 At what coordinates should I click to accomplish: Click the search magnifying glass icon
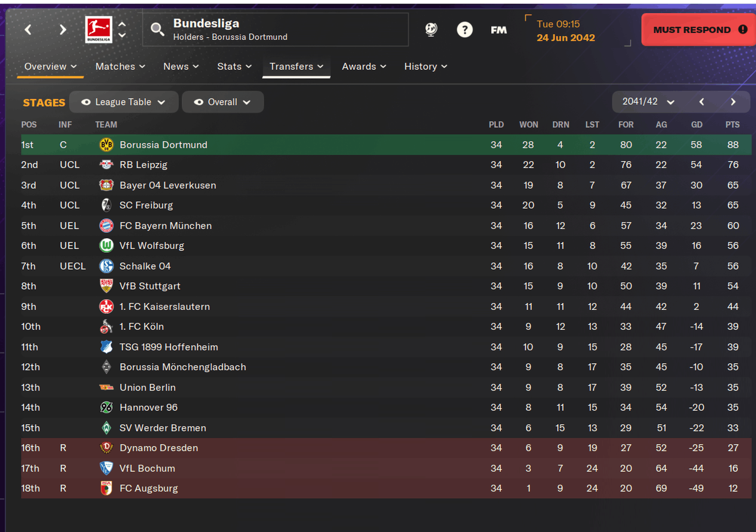[157, 30]
